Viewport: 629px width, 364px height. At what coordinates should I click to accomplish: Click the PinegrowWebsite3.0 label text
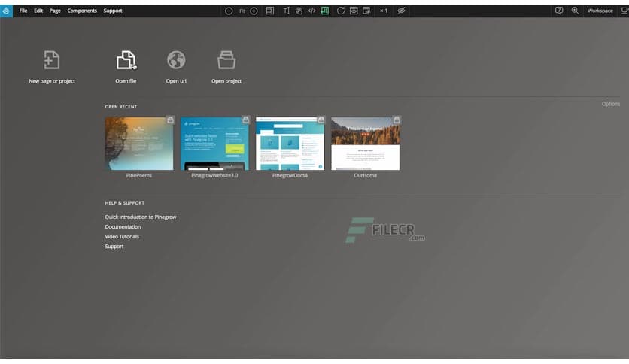click(214, 175)
